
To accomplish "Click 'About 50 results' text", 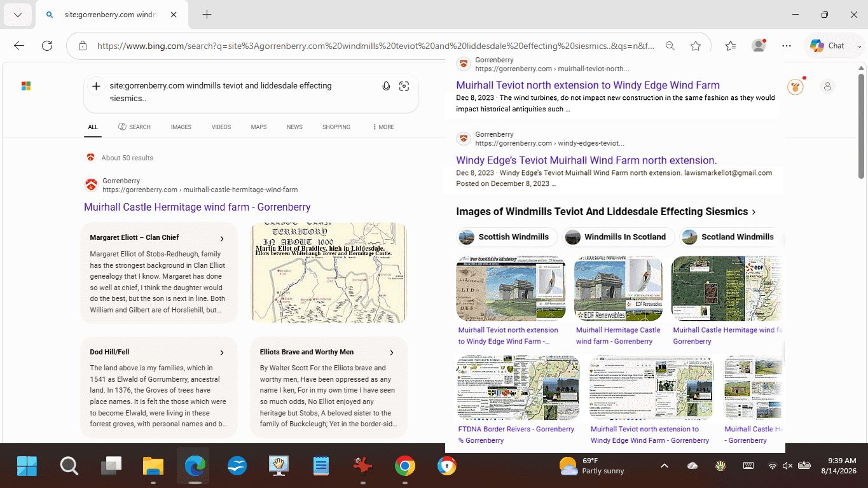I will [127, 158].
